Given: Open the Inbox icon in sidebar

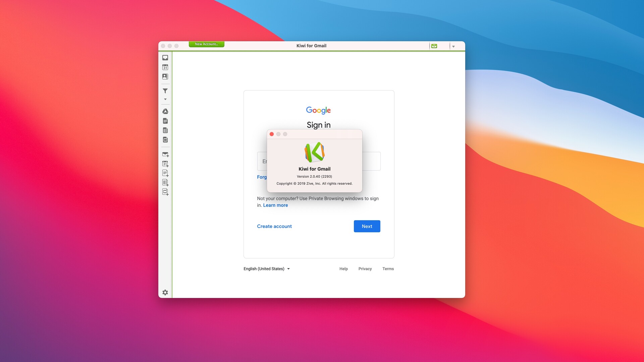Looking at the screenshot, I should tap(165, 58).
